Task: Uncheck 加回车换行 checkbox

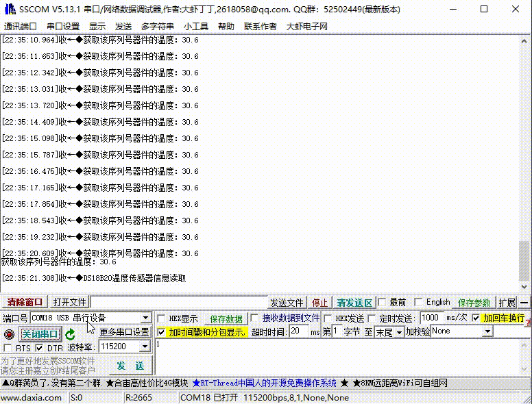Action: click(x=476, y=318)
